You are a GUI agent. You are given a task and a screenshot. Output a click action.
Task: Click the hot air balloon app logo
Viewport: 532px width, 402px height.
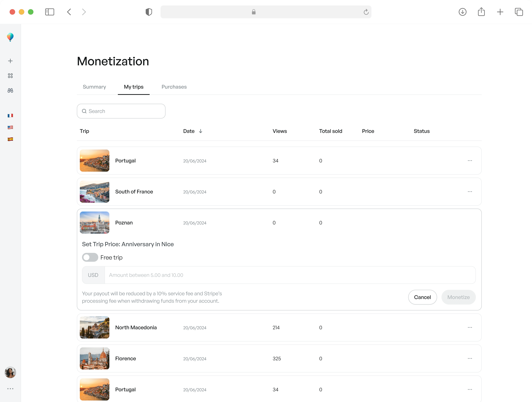(x=10, y=37)
